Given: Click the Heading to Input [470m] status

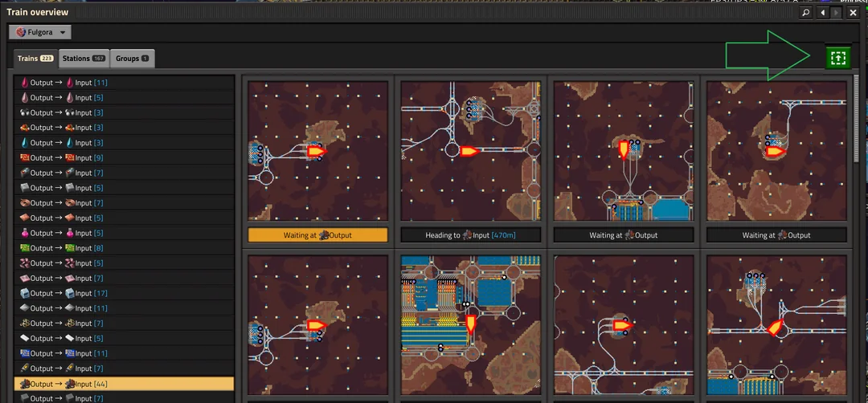Looking at the screenshot, I should pos(470,235).
